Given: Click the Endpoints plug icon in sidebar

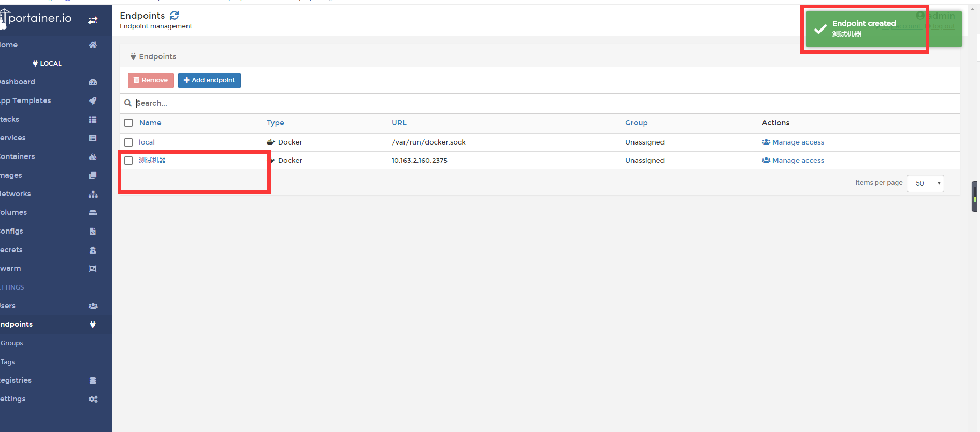Looking at the screenshot, I should point(93,325).
